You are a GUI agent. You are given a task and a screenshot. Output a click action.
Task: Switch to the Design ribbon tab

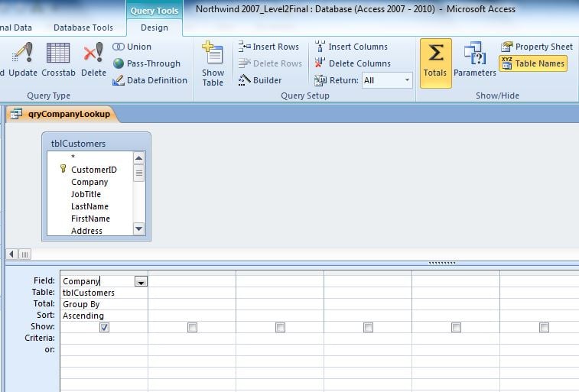pyautogui.click(x=155, y=28)
